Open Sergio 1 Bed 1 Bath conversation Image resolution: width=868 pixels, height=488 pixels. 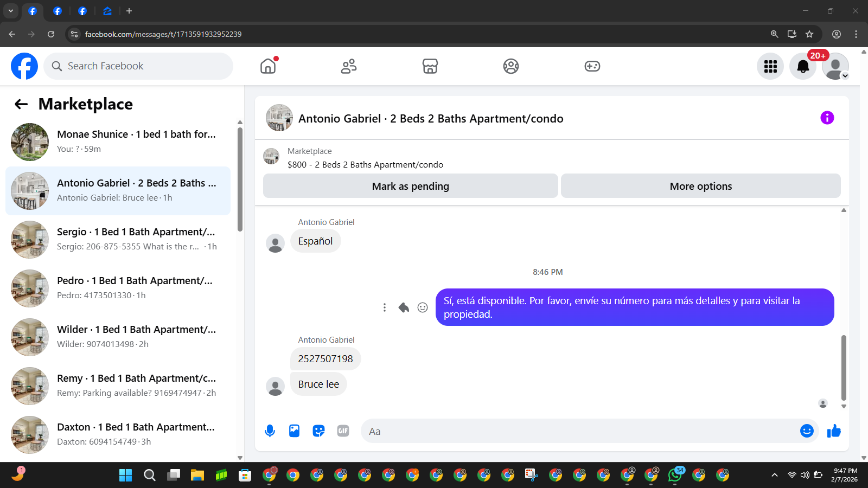118,240
